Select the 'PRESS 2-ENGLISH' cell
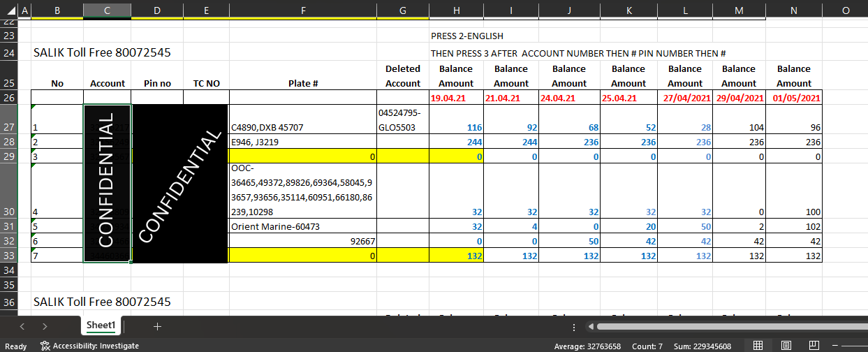The width and height of the screenshot is (868, 352). point(467,36)
